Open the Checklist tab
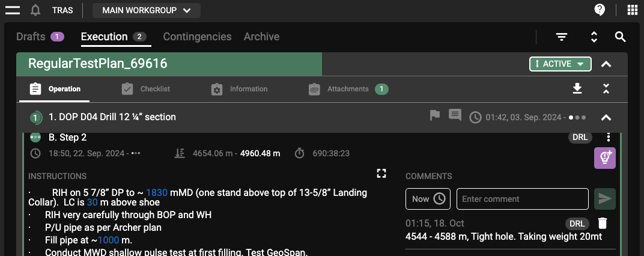644x256 pixels. pos(146,89)
